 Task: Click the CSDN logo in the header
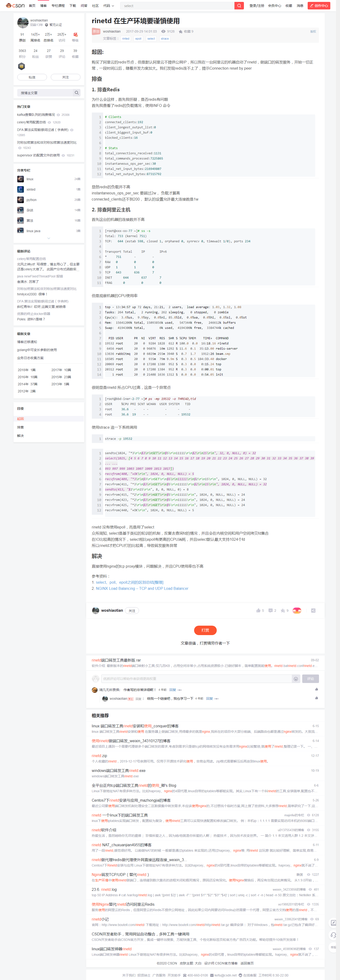pos(15,6)
